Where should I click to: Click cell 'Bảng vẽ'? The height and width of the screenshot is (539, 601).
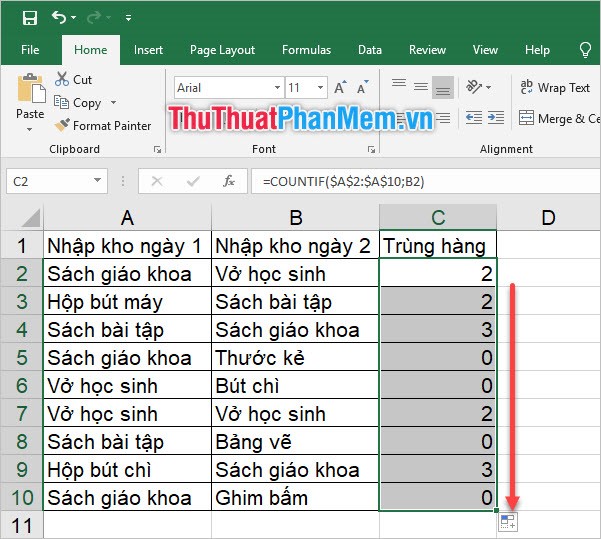coord(295,441)
